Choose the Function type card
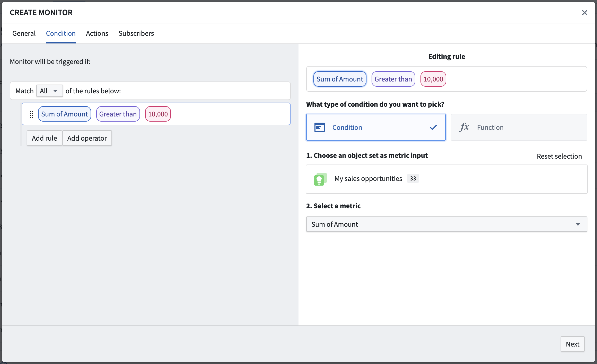 519,127
